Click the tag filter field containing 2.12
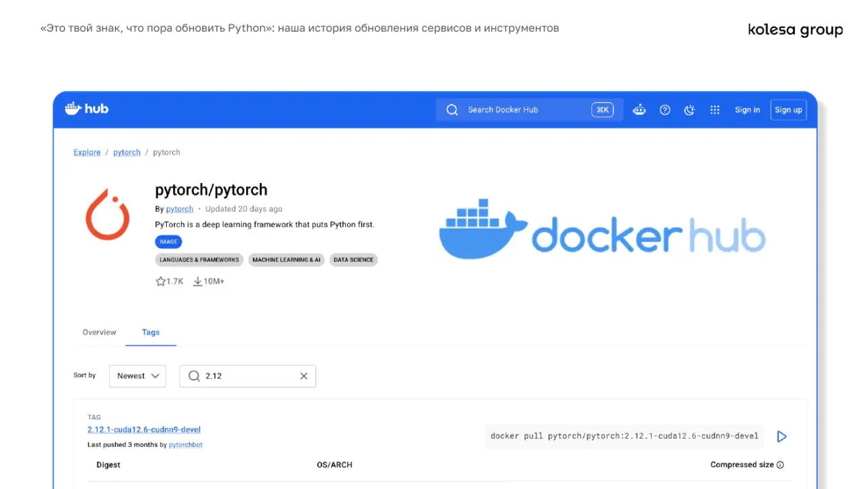 click(x=248, y=376)
